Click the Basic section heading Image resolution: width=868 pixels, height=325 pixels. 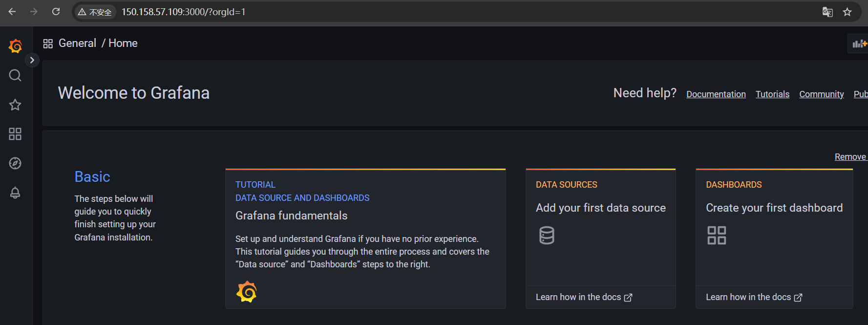coord(92,176)
